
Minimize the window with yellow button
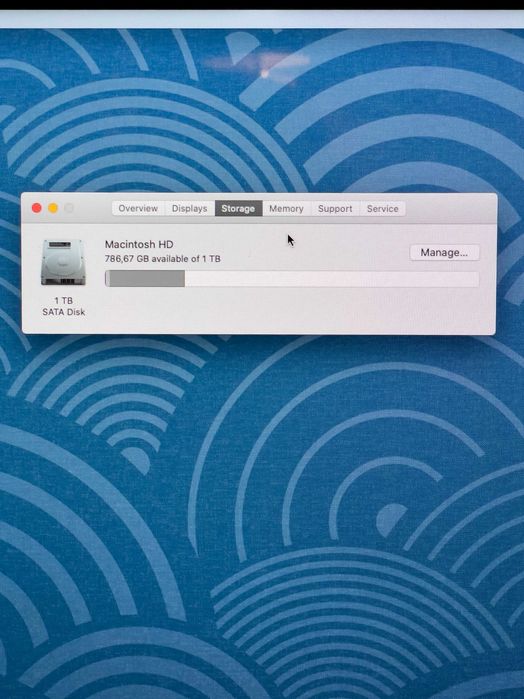pyautogui.click(x=53, y=208)
